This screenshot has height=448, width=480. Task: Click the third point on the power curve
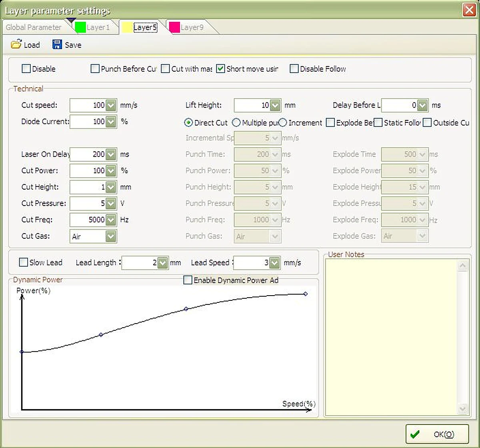coord(186,309)
